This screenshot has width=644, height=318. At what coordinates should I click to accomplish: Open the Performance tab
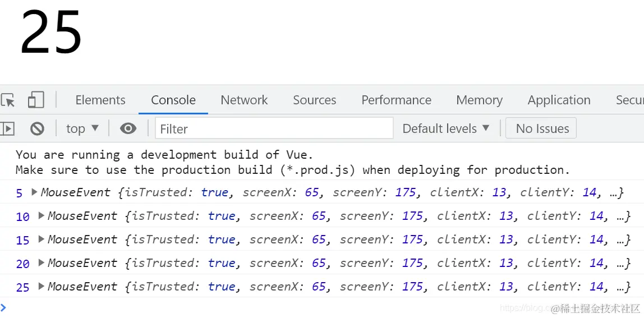397,100
